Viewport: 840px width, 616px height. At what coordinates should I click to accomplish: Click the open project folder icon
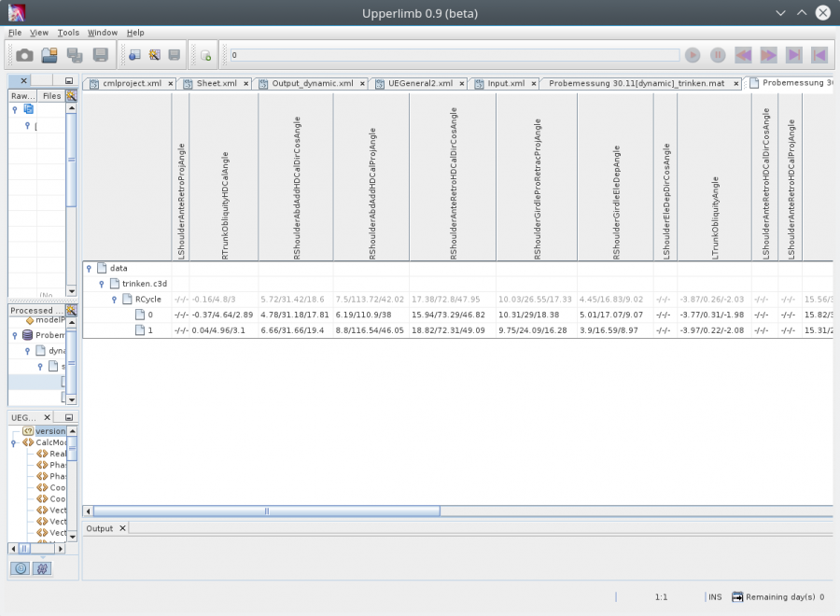(49, 55)
